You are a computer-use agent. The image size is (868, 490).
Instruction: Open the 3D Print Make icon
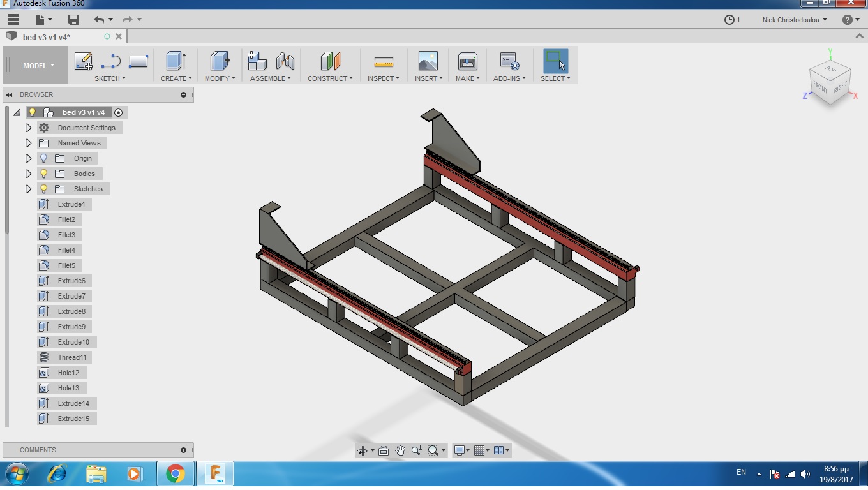point(468,62)
